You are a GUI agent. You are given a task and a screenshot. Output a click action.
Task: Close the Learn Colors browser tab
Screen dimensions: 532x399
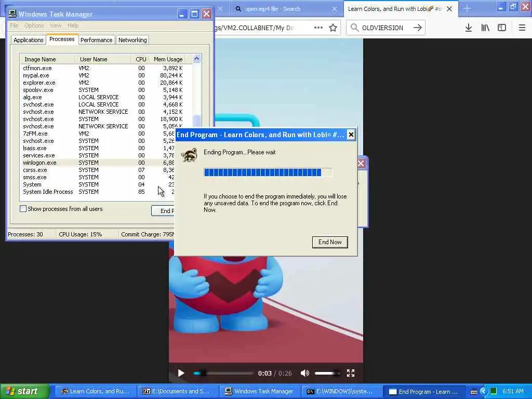449,9
